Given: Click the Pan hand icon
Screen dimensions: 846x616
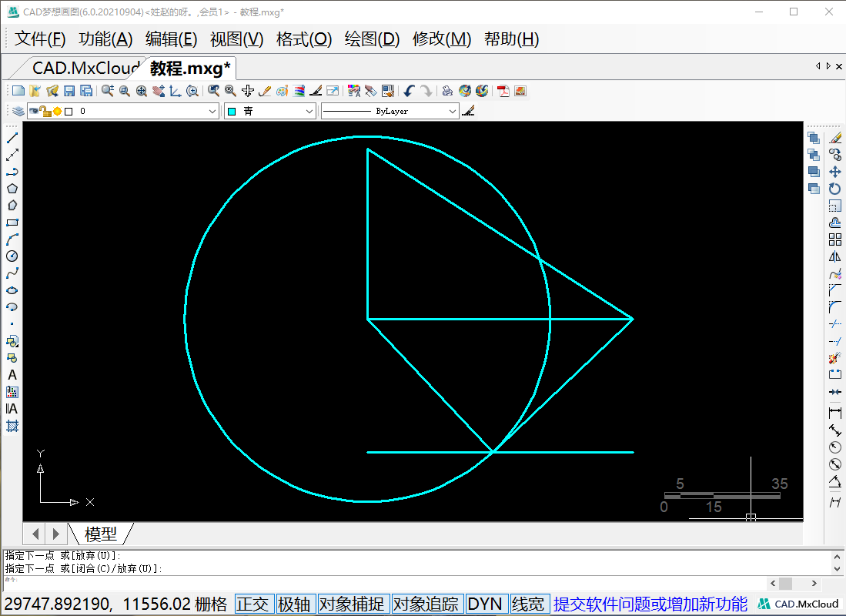Looking at the screenshot, I should click(x=158, y=91).
